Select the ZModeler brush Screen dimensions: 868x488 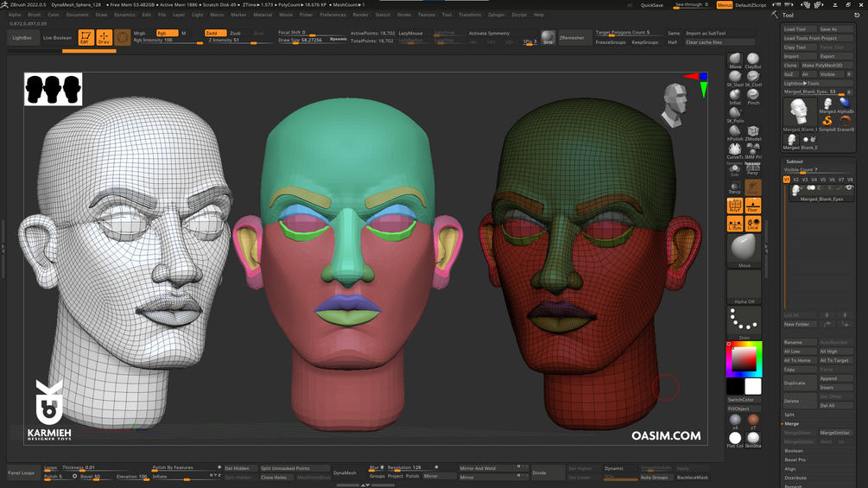tap(753, 133)
